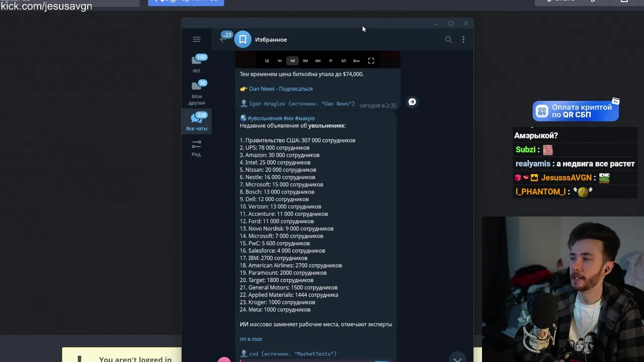Click the 'ИИ массово заменяет рабочие места' sentence
Screen dimensions: 644x362
(x=315, y=324)
